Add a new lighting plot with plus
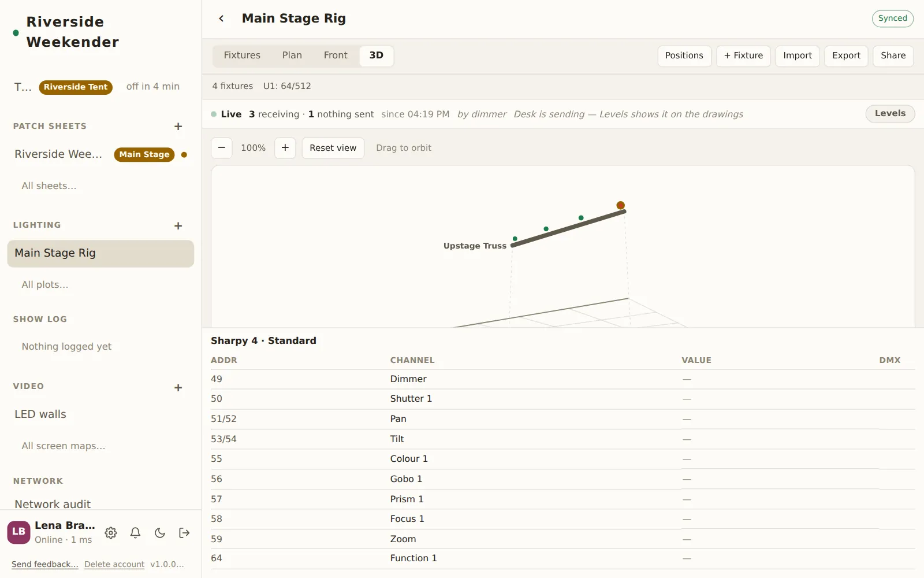Image resolution: width=924 pixels, height=578 pixels. tap(178, 226)
